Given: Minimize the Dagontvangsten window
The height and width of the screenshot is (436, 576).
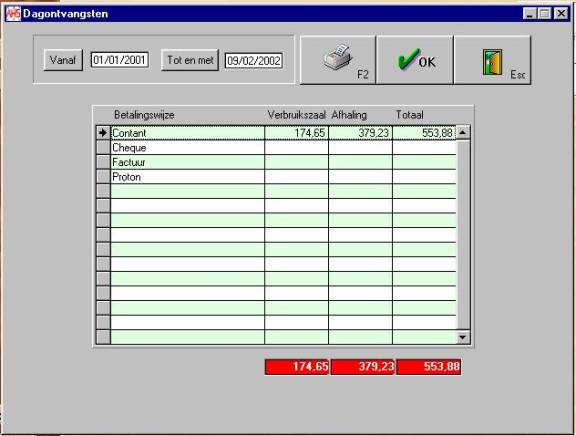Looking at the screenshot, I should coord(529,14).
